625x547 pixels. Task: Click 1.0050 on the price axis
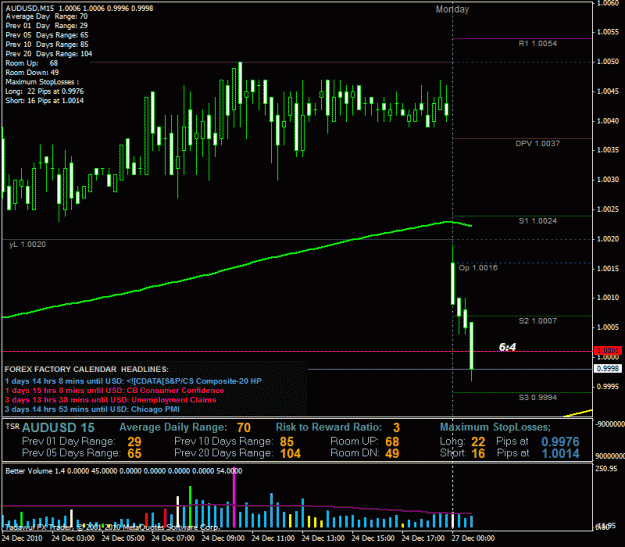[608, 62]
